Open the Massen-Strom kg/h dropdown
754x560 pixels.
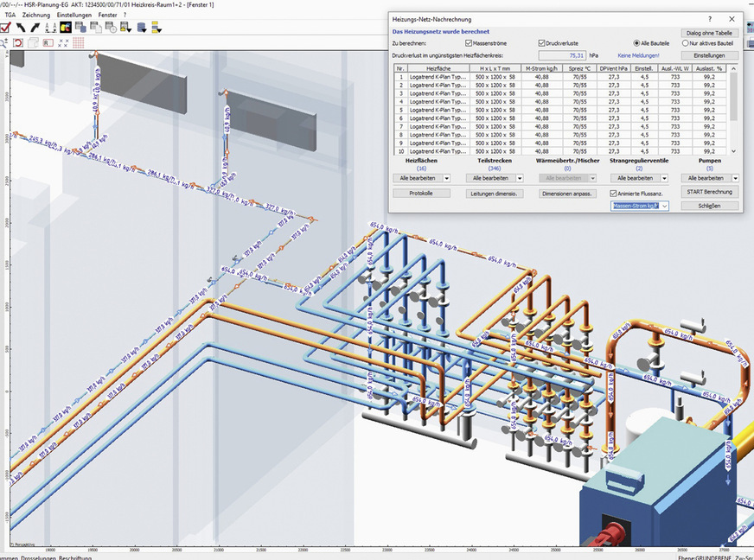tap(664, 207)
